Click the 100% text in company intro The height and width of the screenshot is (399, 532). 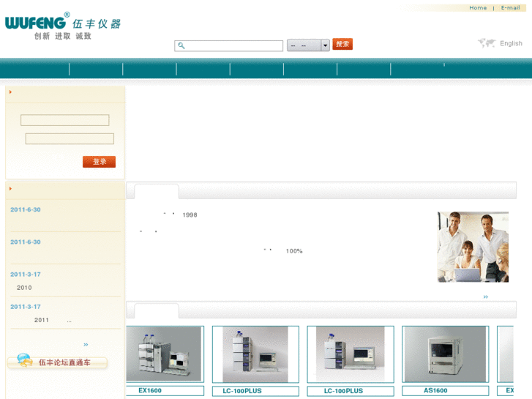point(294,251)
